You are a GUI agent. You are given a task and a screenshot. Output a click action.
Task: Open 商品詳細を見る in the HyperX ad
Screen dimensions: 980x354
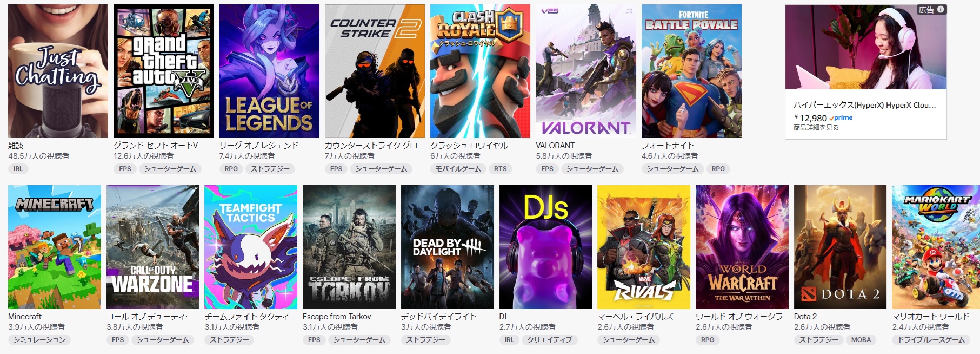(x=816, y=128)
